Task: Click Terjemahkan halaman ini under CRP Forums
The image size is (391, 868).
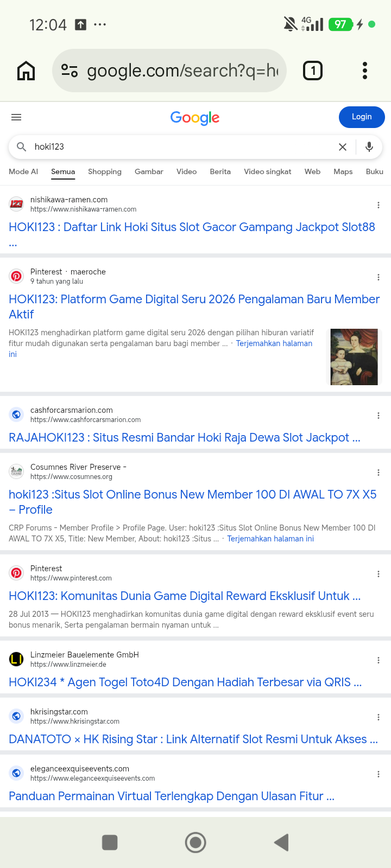Action: pyautogui.click(x=270, y=539)
